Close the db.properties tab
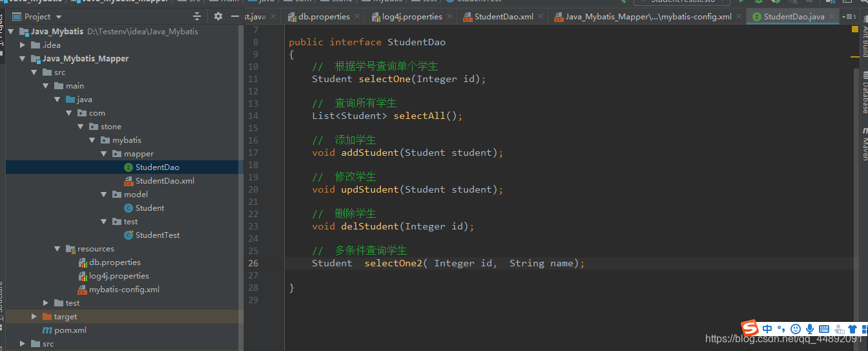Screen dimensions: 868x351 pyautogui.click(x=357, y=17)
